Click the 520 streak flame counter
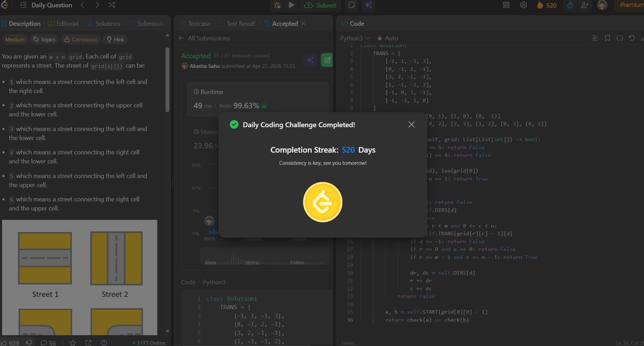The height and width of the screenshot is (346, 644). coord(547,5)
